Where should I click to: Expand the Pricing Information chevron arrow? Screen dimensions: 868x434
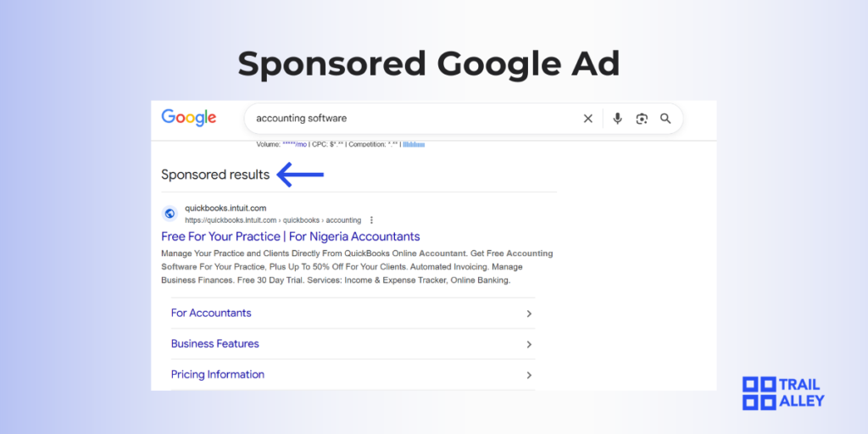529,375
